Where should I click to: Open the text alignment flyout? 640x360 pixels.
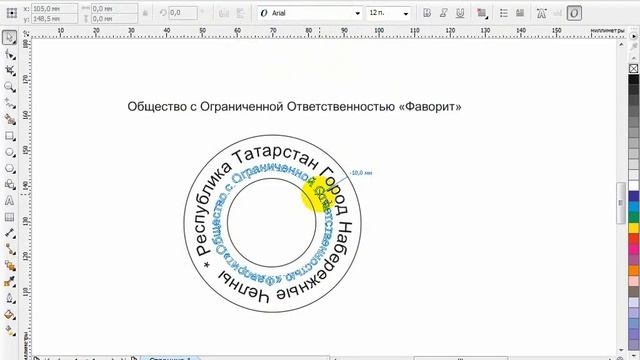482,13
